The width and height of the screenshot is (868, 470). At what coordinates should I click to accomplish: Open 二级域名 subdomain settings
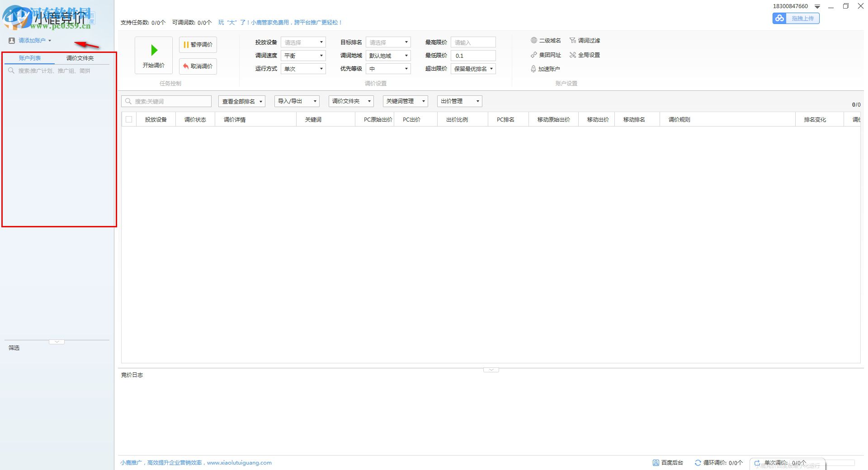(x=546, y=41)
